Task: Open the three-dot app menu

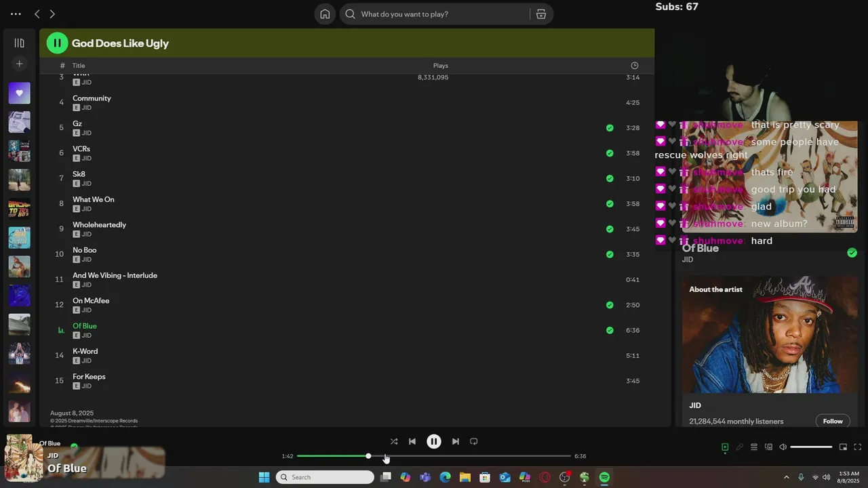Action: 16,14
